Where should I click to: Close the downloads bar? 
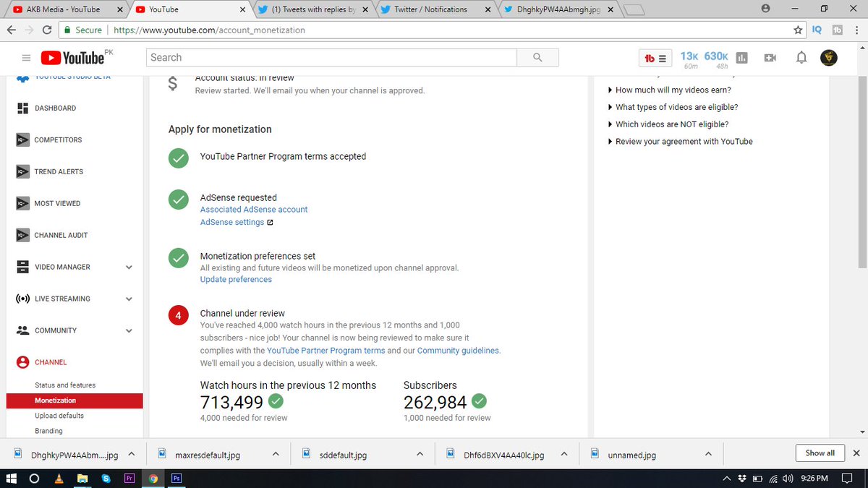pyautogui.click(x=856, y=453)
